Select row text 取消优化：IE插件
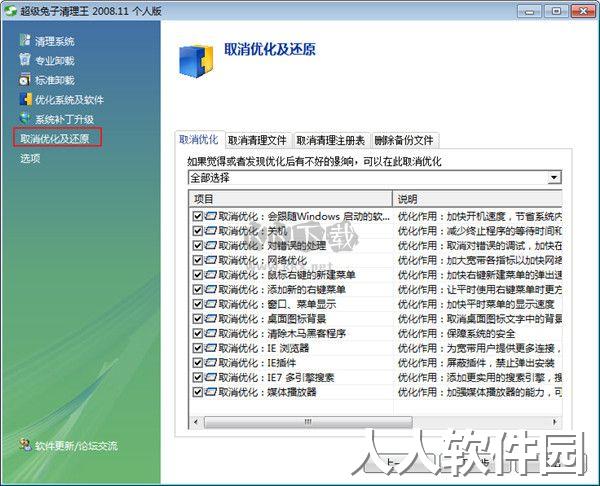 click(x=257, y=362)
